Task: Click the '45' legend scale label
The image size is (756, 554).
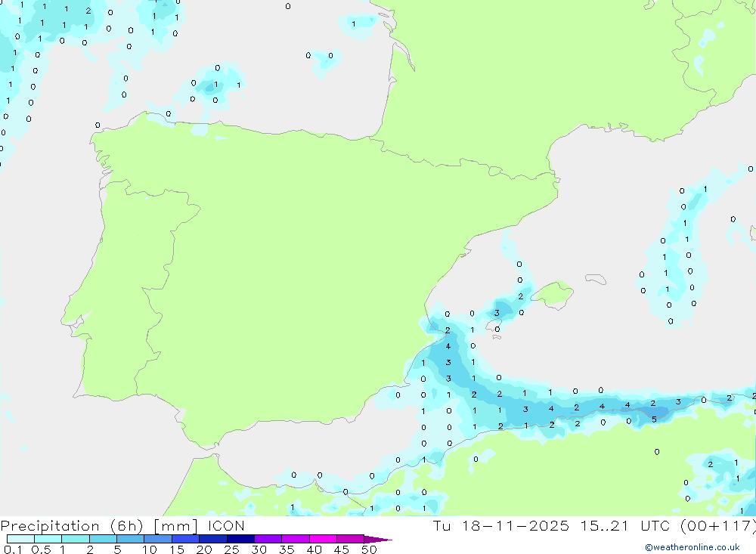Action: (x=342, y=549)
